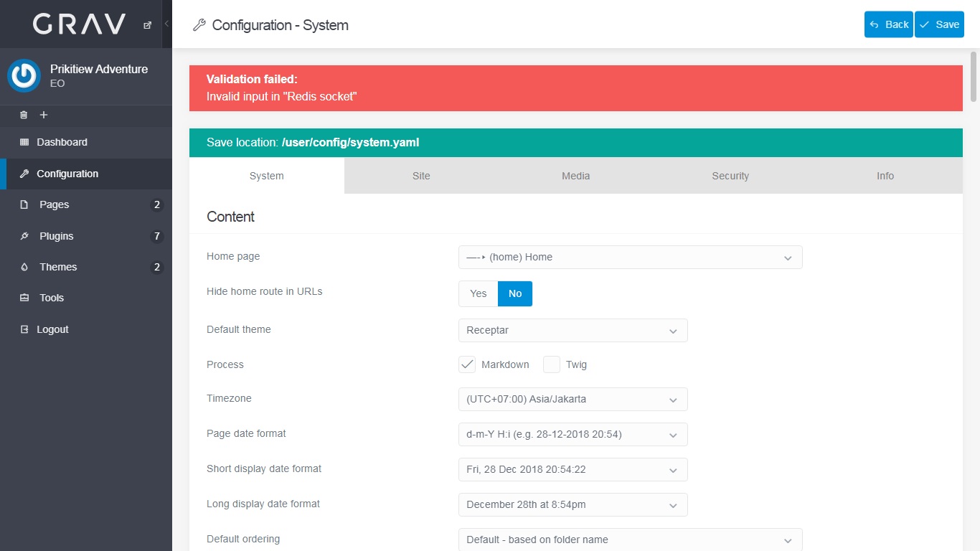Click the Plugins count badge 7

coord(157,236)
